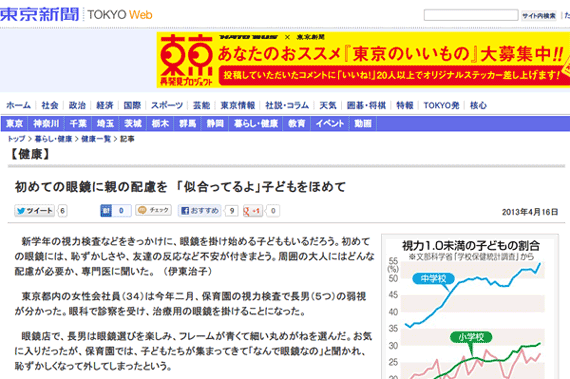The width and height of the screenshot is (570, 379).
Task: Select the 動画 tab
Action: (x=363, y=124)
